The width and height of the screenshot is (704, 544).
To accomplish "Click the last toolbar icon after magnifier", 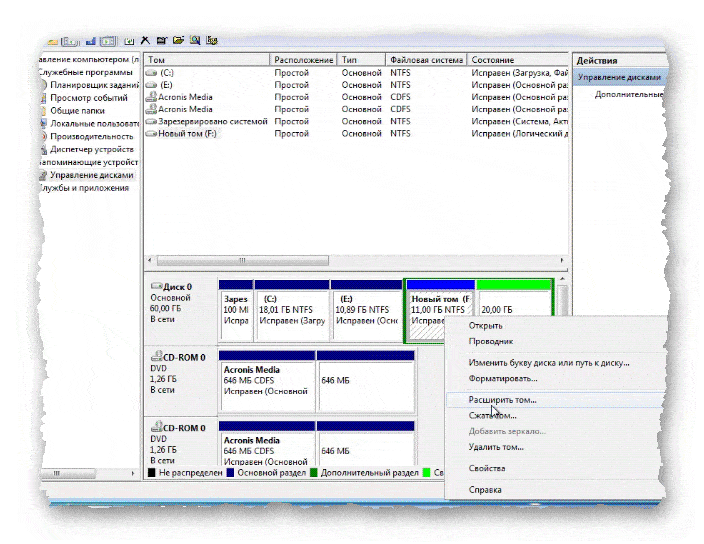I will (211, 40).
